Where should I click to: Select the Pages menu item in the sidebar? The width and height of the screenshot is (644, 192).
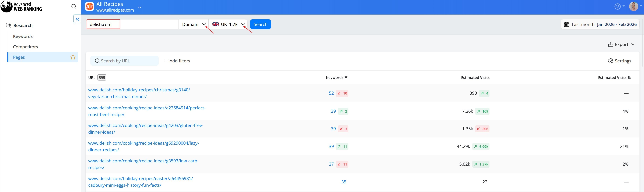tap(43, 57)
